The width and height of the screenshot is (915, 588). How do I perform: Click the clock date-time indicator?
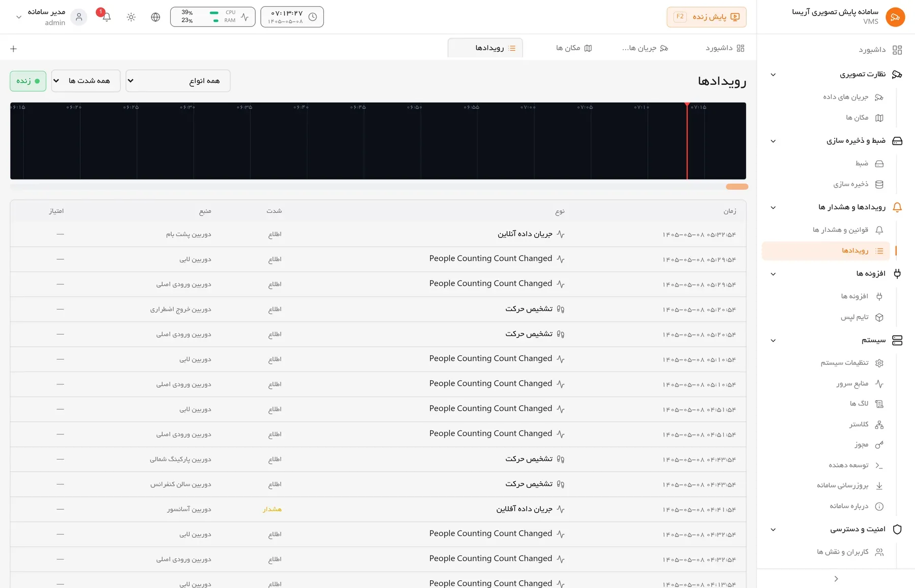coord(292,17)
